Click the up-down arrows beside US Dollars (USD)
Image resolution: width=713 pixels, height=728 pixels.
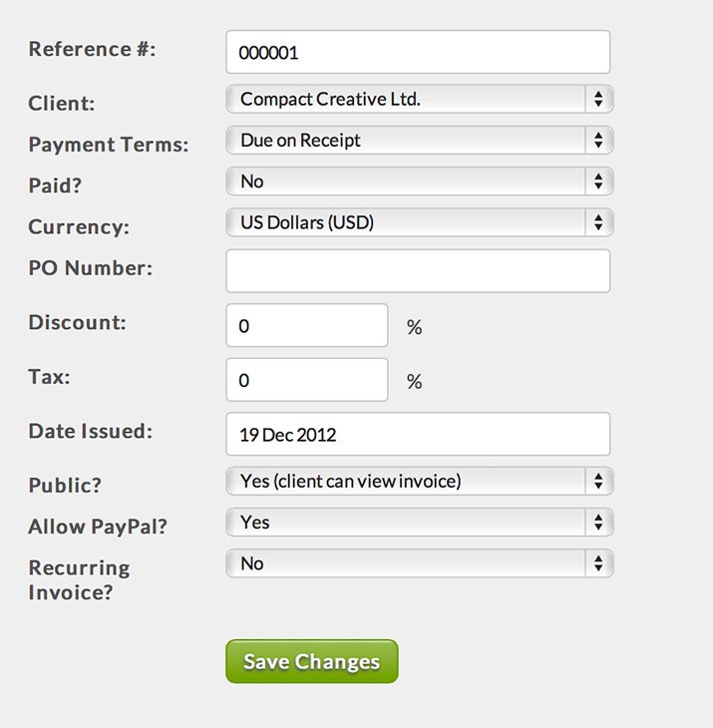(598, 222)
